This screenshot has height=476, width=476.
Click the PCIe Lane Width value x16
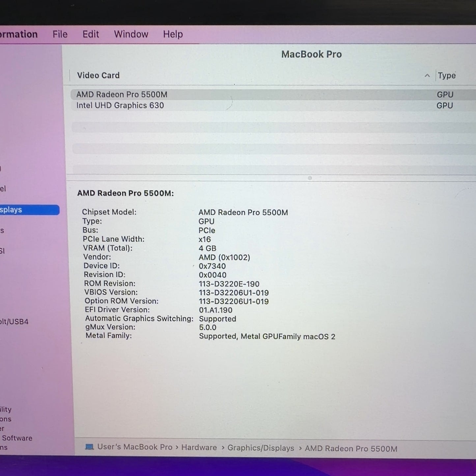(205, 239)
